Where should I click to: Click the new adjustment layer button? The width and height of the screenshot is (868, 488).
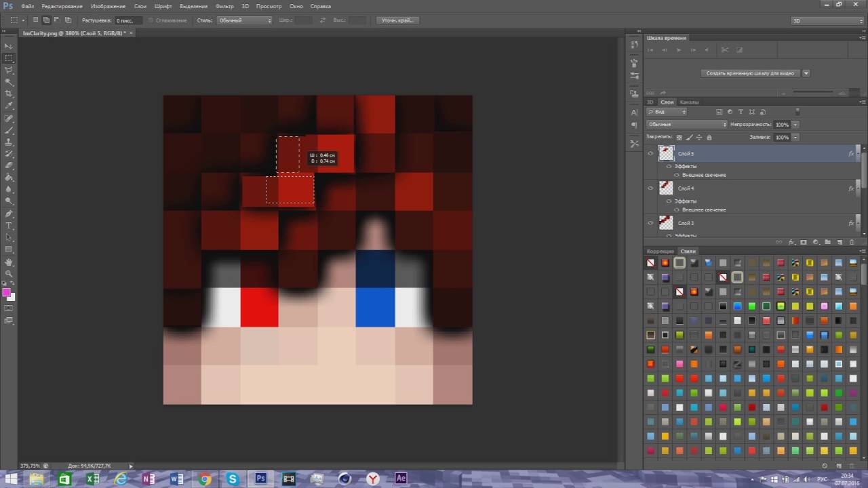click(816, 242)
